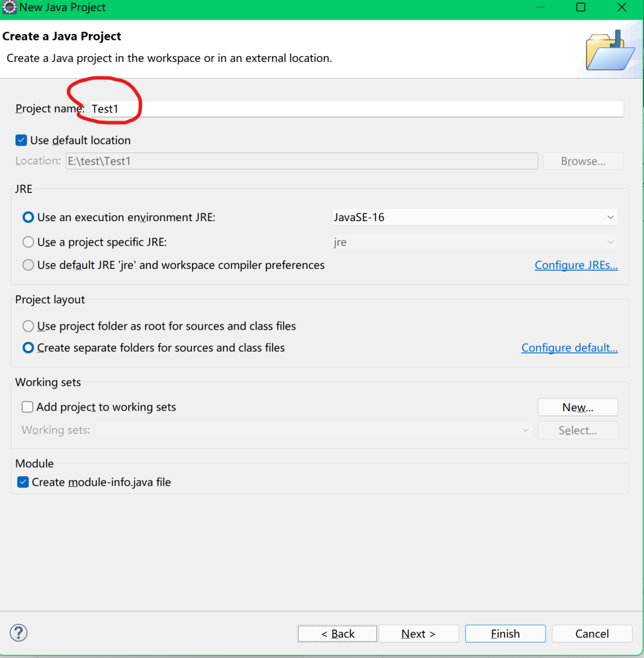Choose Use project folder as root option
Viewport: 644px width, 658px height.
pos(28,326)
